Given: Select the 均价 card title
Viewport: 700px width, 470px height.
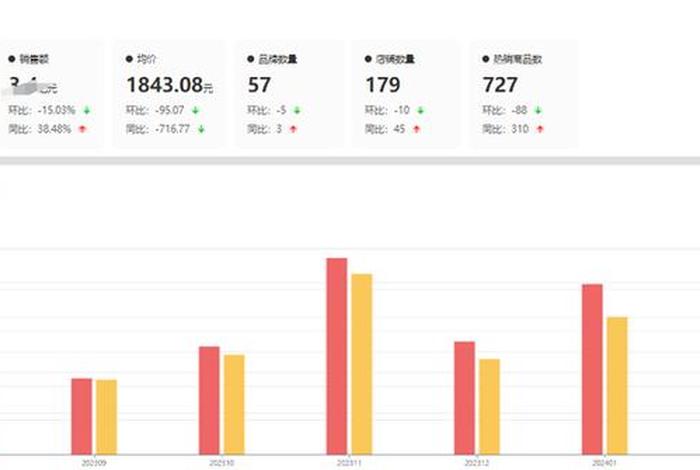Looking at the screenshot, I should pos(146,59).
